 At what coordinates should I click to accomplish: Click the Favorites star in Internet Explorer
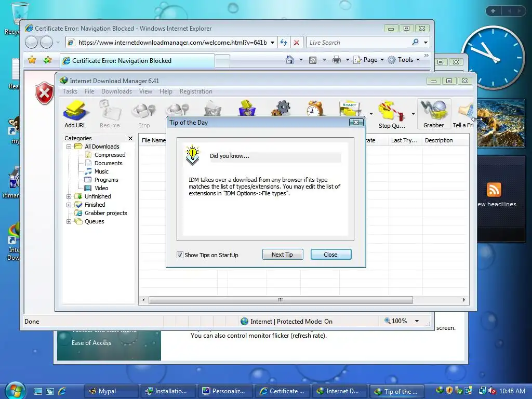click(x=32, y=60)
